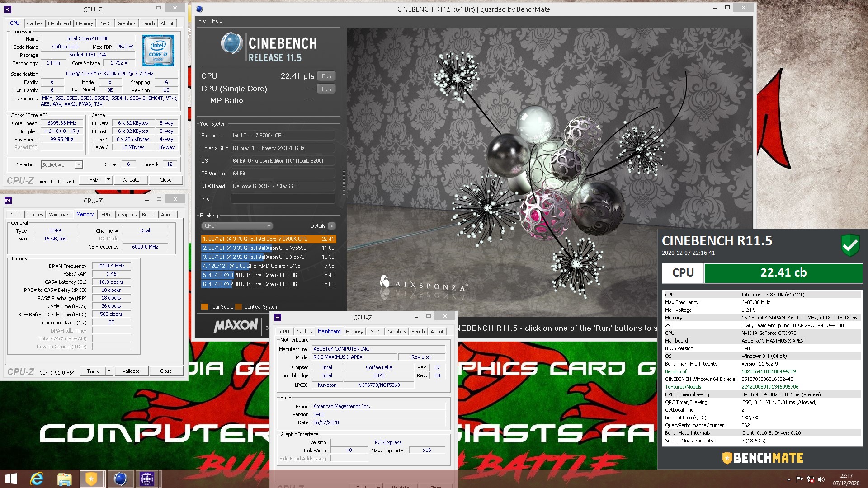Click the Cinebench panel splitter handle
The width and height of the screenshot is (868, 488).
[x=344, y=181]
